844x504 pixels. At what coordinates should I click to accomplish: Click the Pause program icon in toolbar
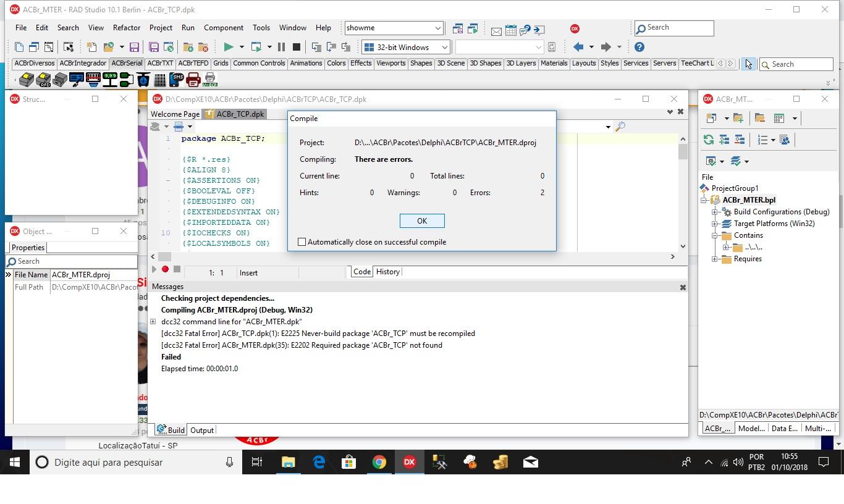coord(282,47)
